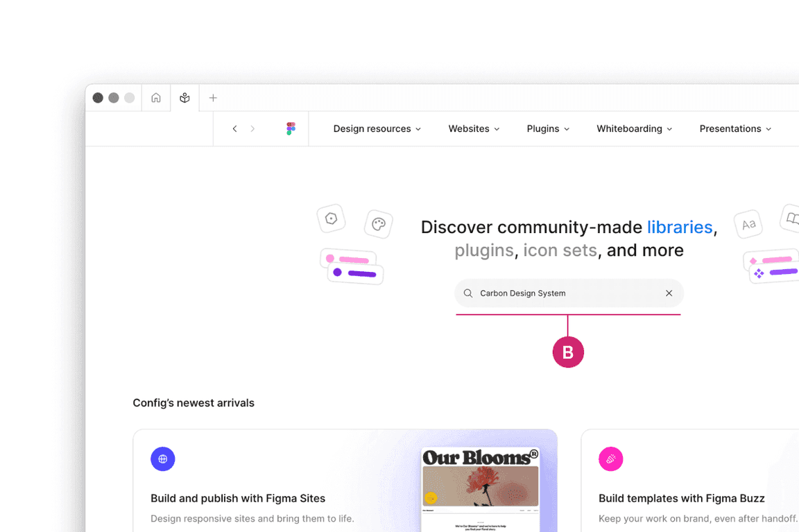Open the Presentations menu

735,129
